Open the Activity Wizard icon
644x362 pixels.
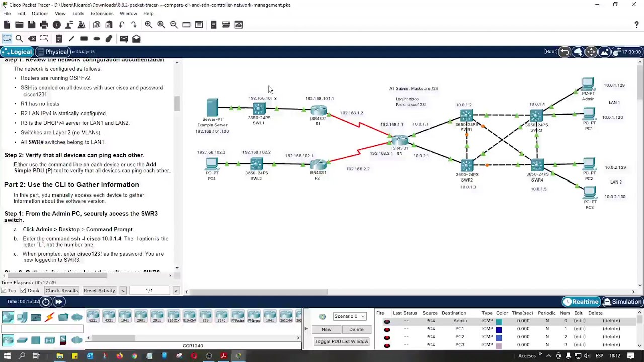[x=82, y=25]
